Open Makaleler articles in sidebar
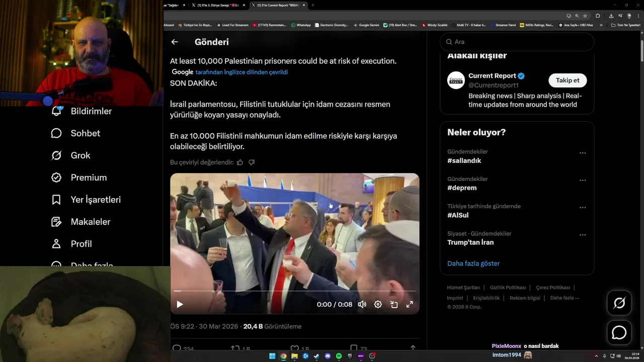Screen dimensions: 644x362 pyautogui.click(x=80, y=222)
